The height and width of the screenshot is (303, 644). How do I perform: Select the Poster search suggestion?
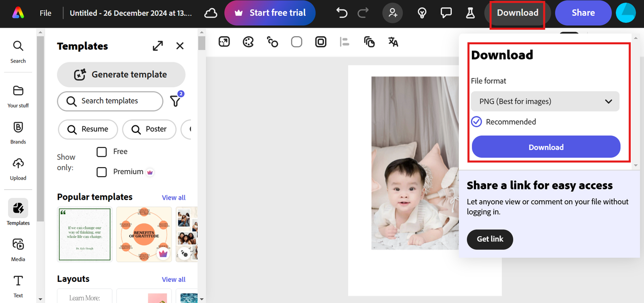(149, 129)
